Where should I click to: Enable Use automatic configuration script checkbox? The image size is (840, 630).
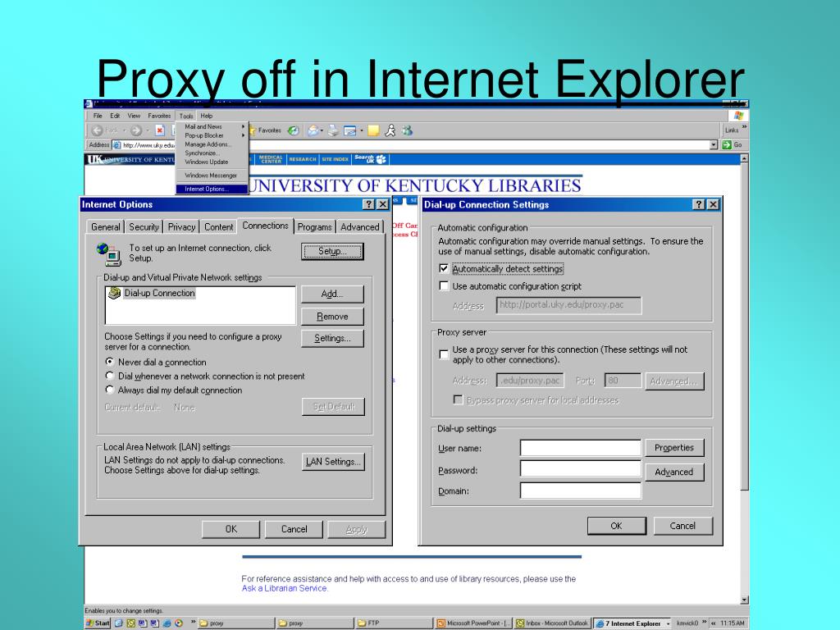444,285
